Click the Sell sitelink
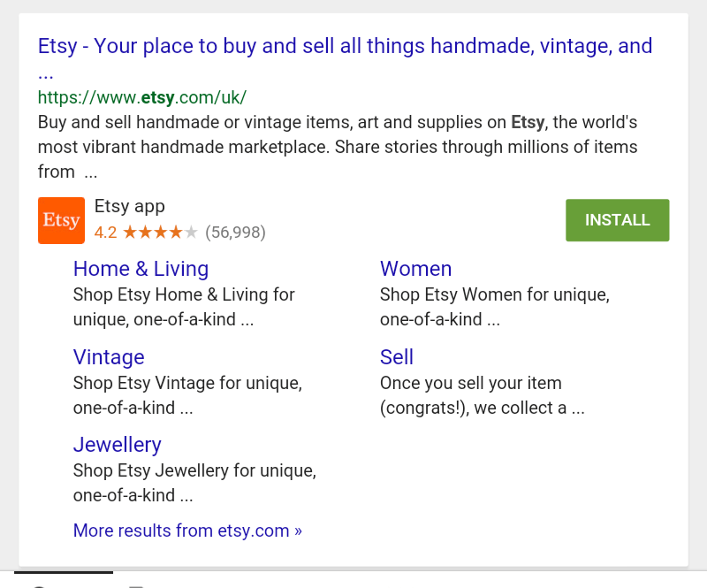The width and height of the screenshot is (707, 588). click(x=396, y=357)
